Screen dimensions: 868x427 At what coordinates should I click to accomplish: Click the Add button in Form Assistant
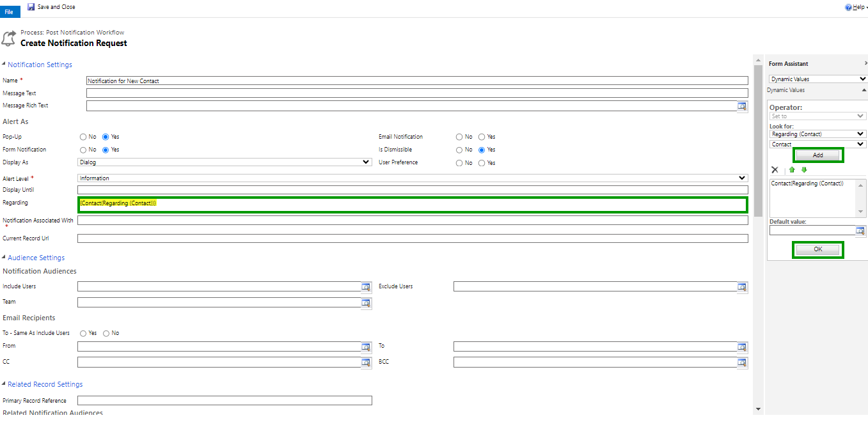[818, 155]
